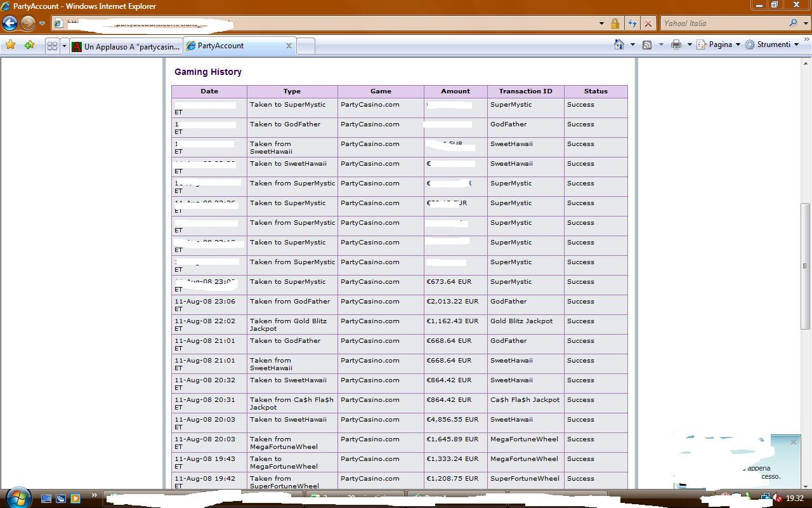Image resolution: width=812 pixels, height=508 pixels.
Task: Click the RSS Feeds icon
Action: coord(647,44)
